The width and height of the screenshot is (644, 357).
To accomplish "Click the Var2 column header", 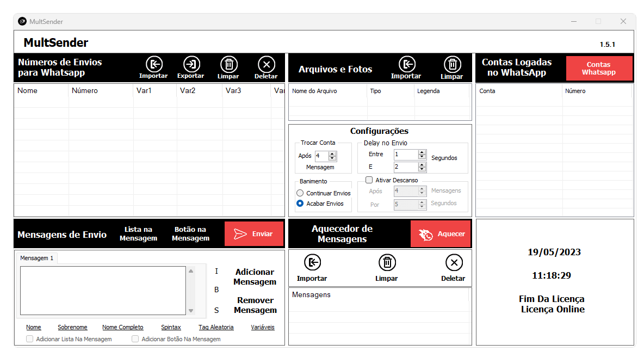I will click(x=199, y=91).
